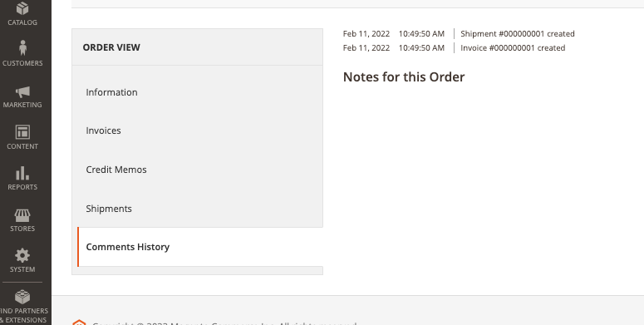The width and height of the screenshot is (644, 325).
Task: Open the Reports bar chart icon
Action: 22,174
